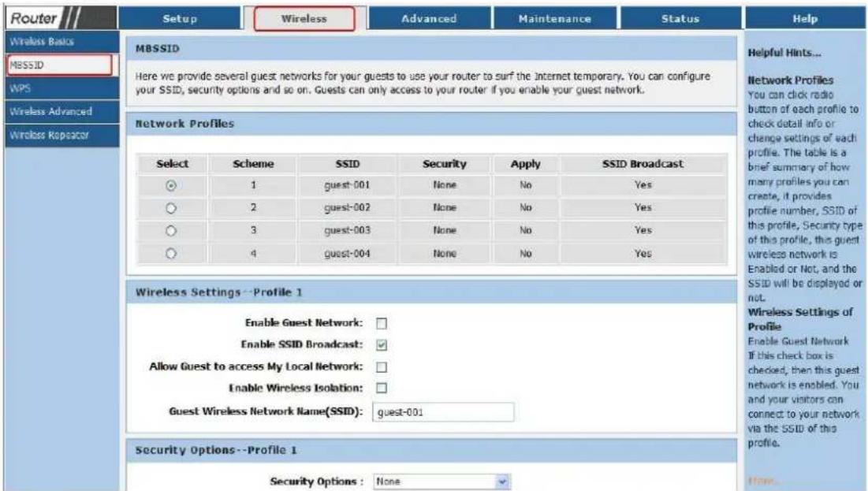Click the Guest Wireless Network Name field

(443, 412)
